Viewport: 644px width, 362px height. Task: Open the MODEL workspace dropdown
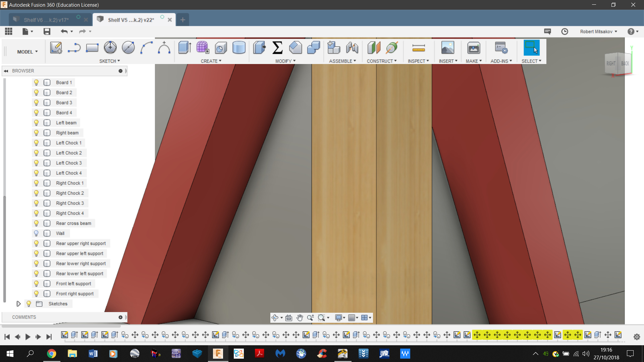(x=28, y=52)
